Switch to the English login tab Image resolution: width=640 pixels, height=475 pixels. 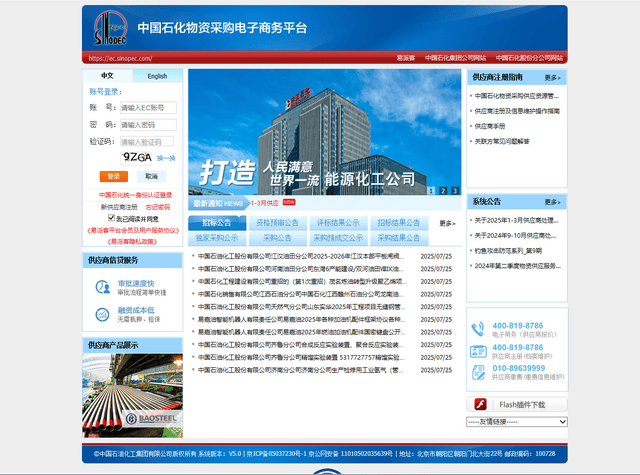coord(157,76)
